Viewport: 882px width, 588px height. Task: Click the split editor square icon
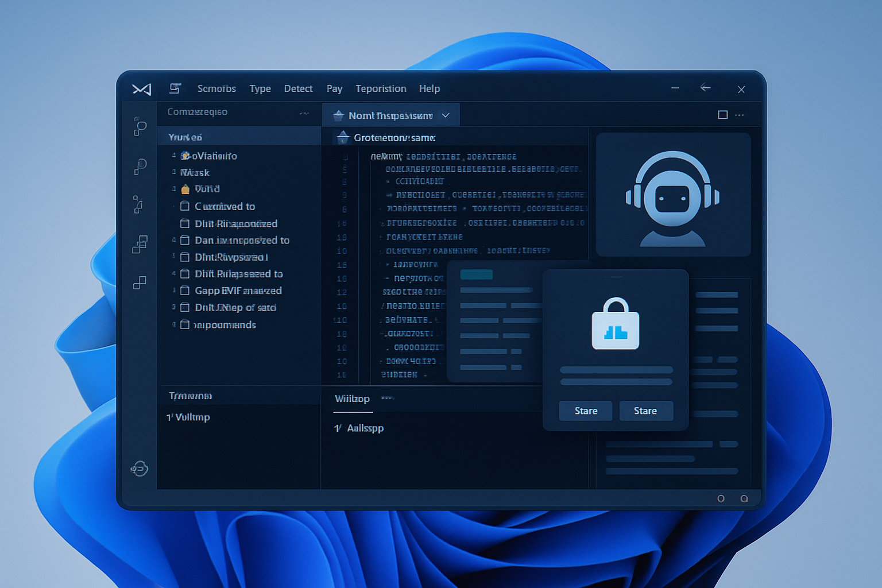point(723,115)
